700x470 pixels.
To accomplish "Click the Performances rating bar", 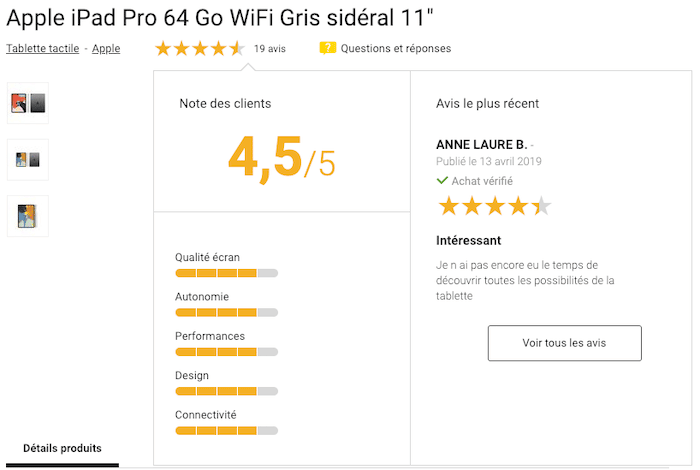I will (x=226, y=352).
